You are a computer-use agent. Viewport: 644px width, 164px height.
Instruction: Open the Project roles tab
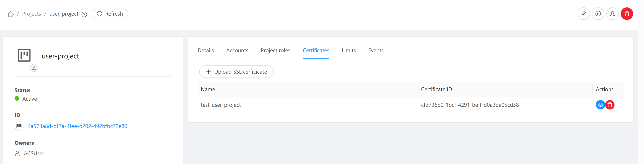[275, 50]
